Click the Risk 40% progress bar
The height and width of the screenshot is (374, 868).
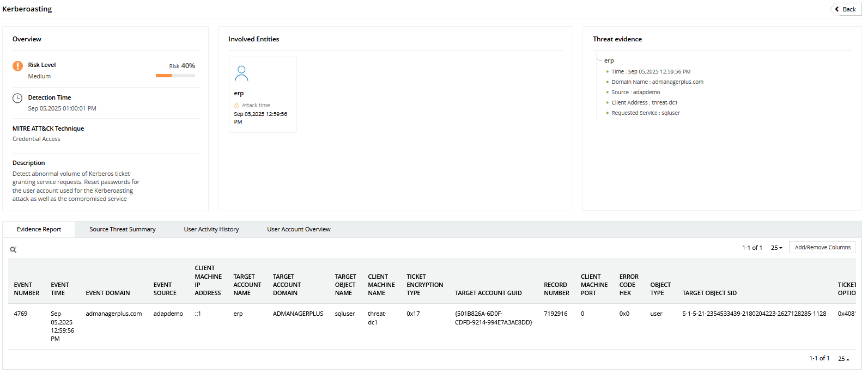pos(175,76)
